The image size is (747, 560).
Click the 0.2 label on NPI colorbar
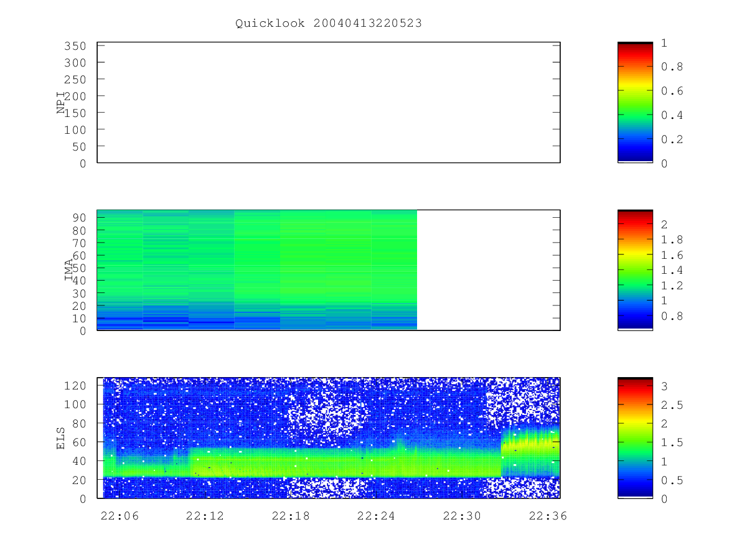pyautogui.click(x=671, y=139)
